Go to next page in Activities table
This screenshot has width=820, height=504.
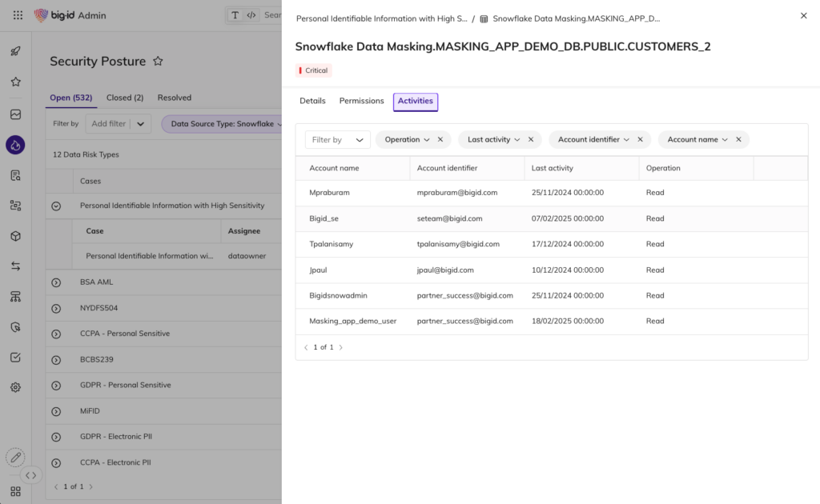point(340,347)
